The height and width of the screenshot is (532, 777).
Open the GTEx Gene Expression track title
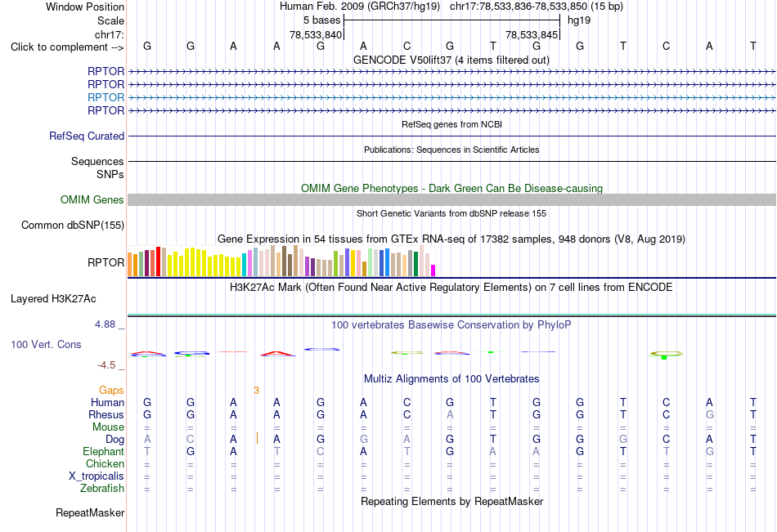[451, 239]
